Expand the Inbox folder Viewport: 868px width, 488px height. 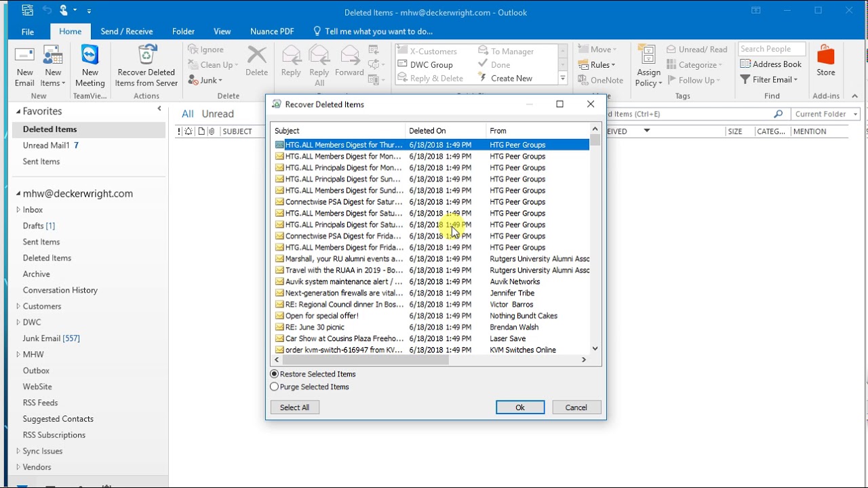click(x=18, y=210)
